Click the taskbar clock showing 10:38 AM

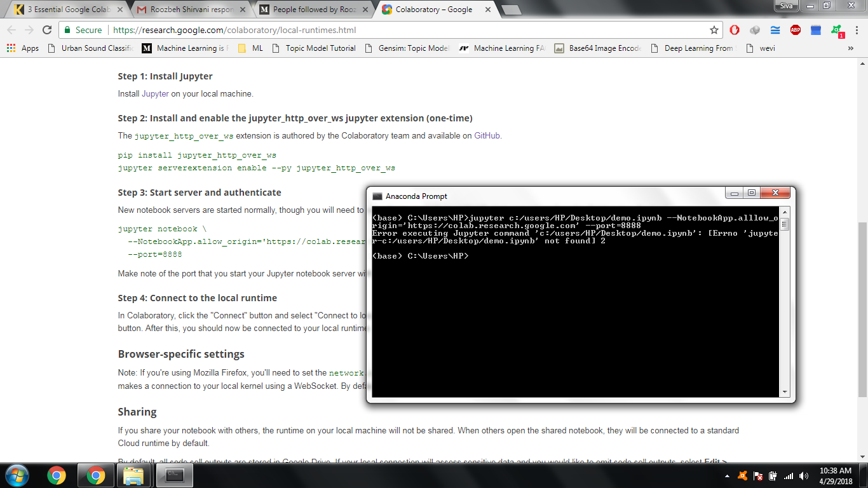pyautogui.click(x=836, y=475)
